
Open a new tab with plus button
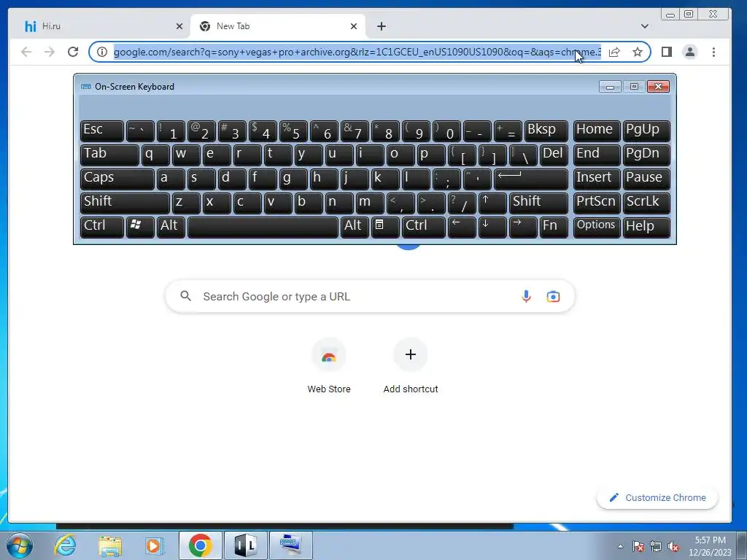click(381, 26)
